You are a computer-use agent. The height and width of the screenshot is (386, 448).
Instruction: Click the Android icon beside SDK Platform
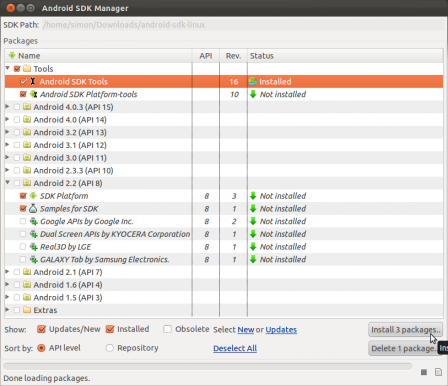coord(33,196)
